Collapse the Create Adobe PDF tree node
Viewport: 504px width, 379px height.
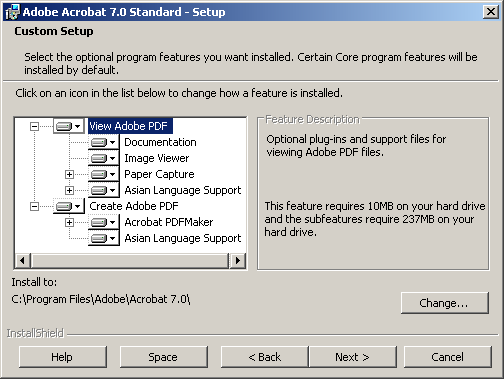tap(34, 206)
